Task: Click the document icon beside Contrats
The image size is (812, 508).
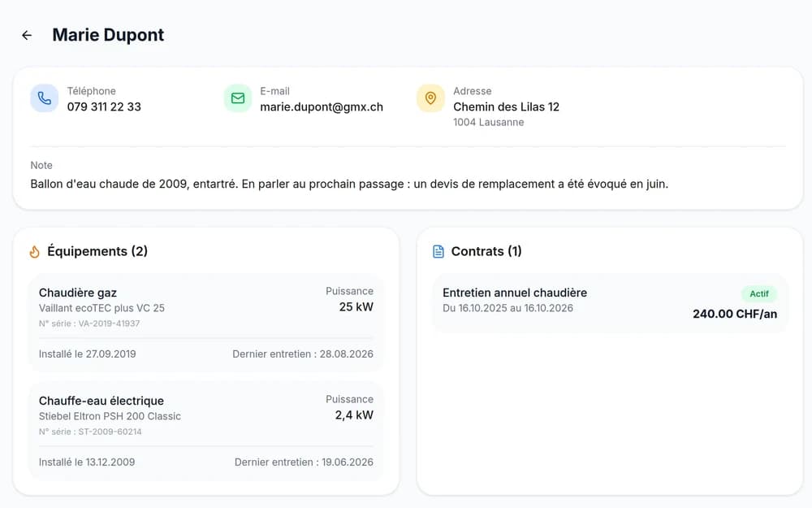Action: pyautogui.click(x=438, y=252)
